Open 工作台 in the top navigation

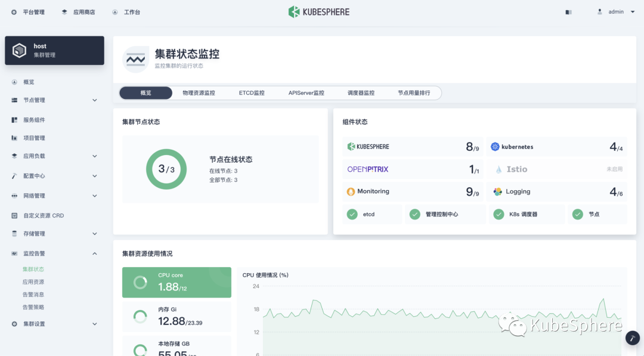(x=132, y=13)
